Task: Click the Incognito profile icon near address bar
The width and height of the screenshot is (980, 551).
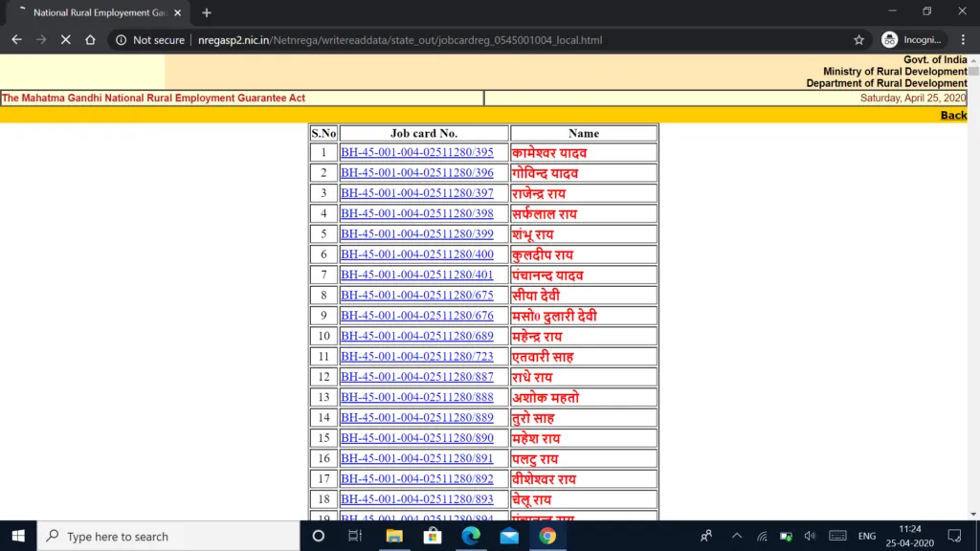Action: point(888,40)
